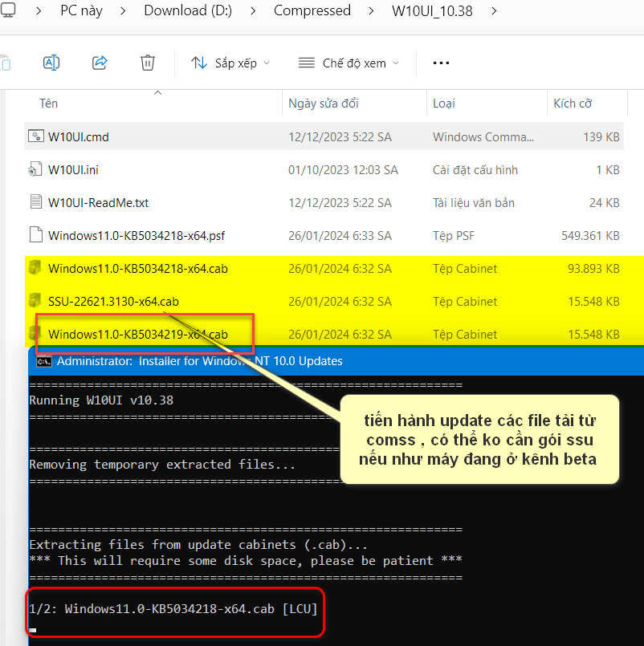644x646 pixels.
Task: Click the PC này breadcrumb
Action: (81, 10)
